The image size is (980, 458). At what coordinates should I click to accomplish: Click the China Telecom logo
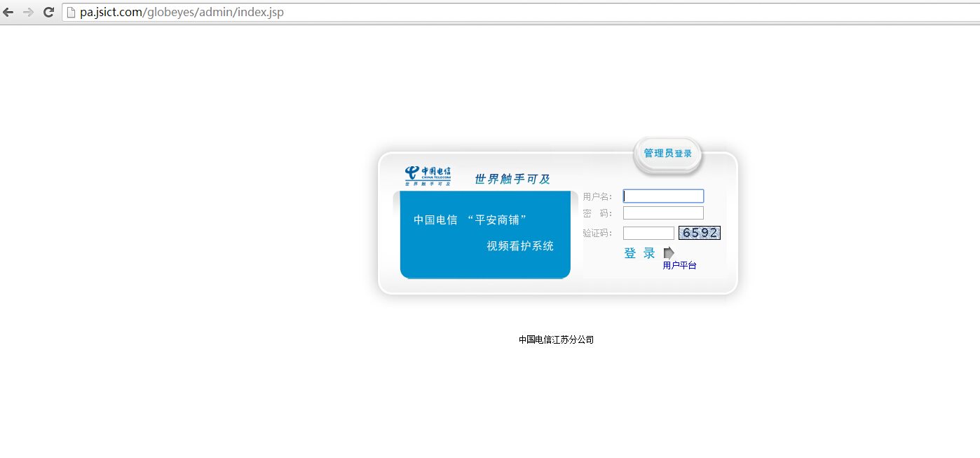click(x=428, y=175)
